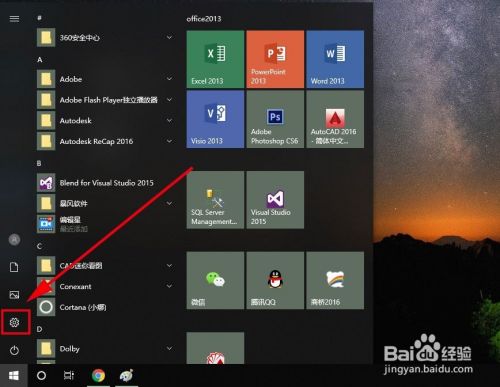
Task: Launch the Visio 2013 tile
Action: tap(215, 119)
